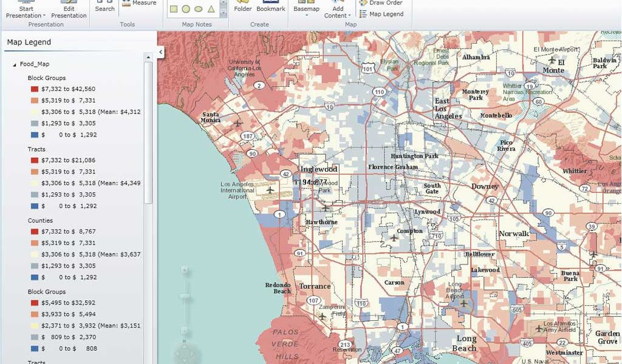Open the Start Presentation dropdown
The width and height of the screenshot is (622, 364).
click(x=26, y=10)
